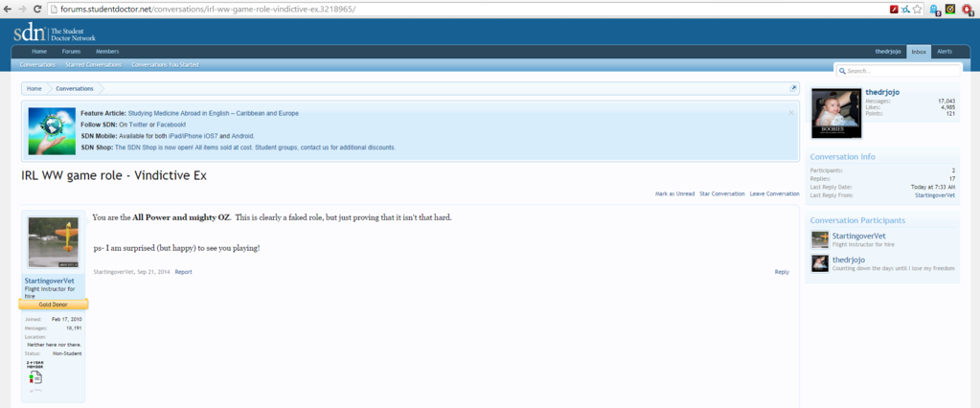Click the browser forward arrow
Viewport: 980px width, 408px height.
[22, 10]
